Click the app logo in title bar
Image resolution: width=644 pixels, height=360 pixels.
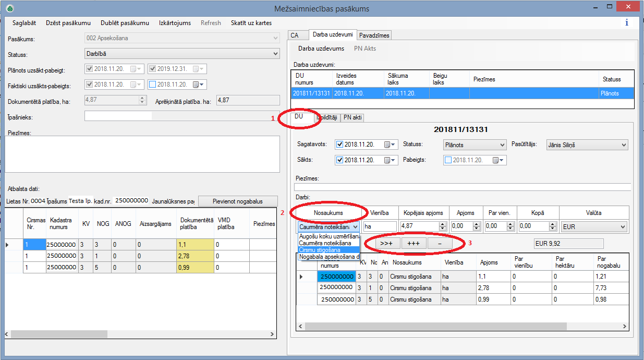9,8
